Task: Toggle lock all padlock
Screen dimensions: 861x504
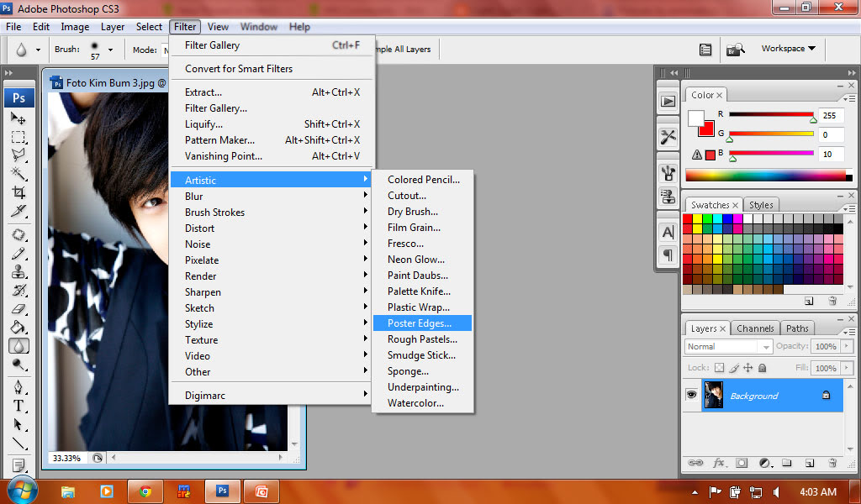Action: 762,368
